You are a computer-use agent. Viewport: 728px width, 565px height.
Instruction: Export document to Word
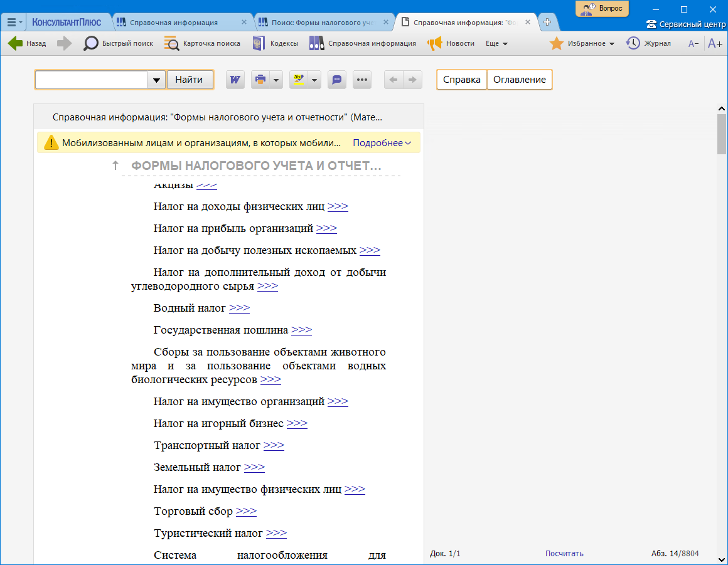(235, 80)
